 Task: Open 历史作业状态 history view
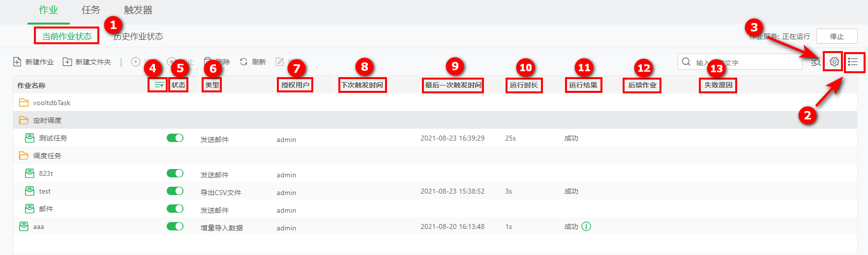click(x=138, y=36)
